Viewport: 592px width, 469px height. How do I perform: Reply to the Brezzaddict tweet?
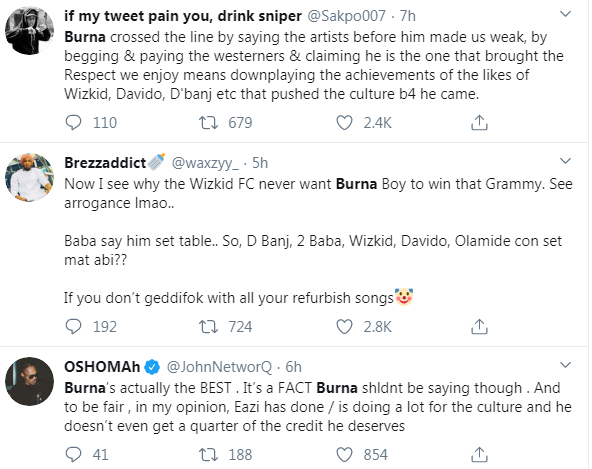[x=73, y=327]
